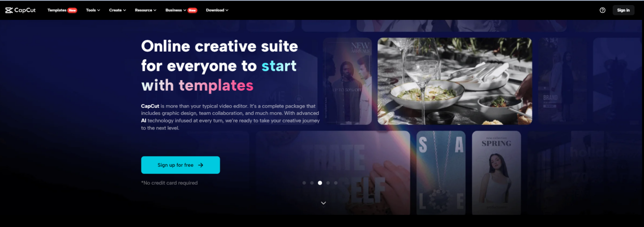Click the Sign in button

click(x=624, y=10)
